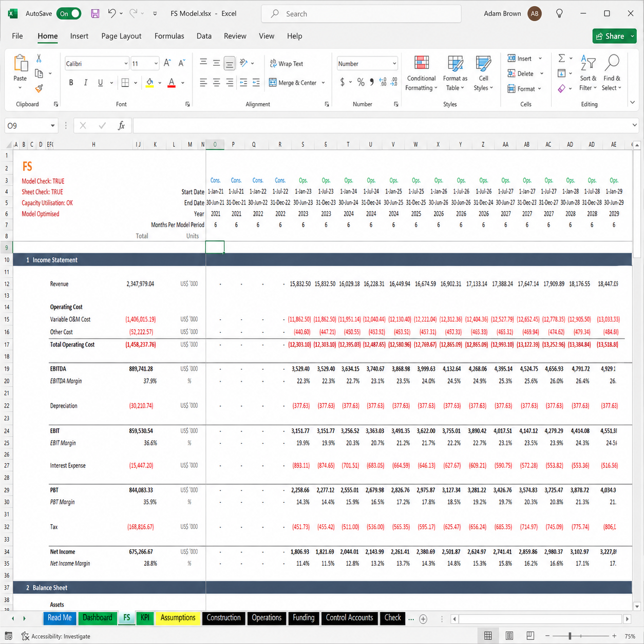Open the font name Calibri dropdown

click(126, 64)
